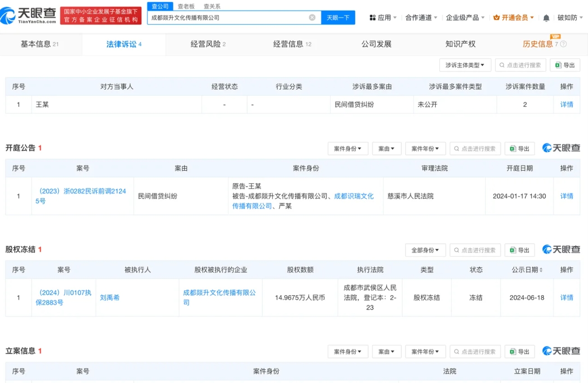Open the 刘禹希 person link
This screenshot has height=383, width=588.
[x=110, y=297]
